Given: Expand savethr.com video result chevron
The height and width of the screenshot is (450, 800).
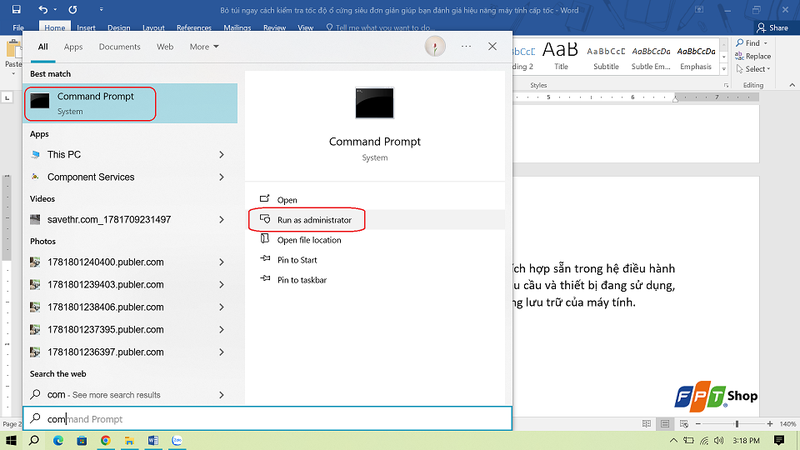Looking at the screenshot, I should [221, 219].
